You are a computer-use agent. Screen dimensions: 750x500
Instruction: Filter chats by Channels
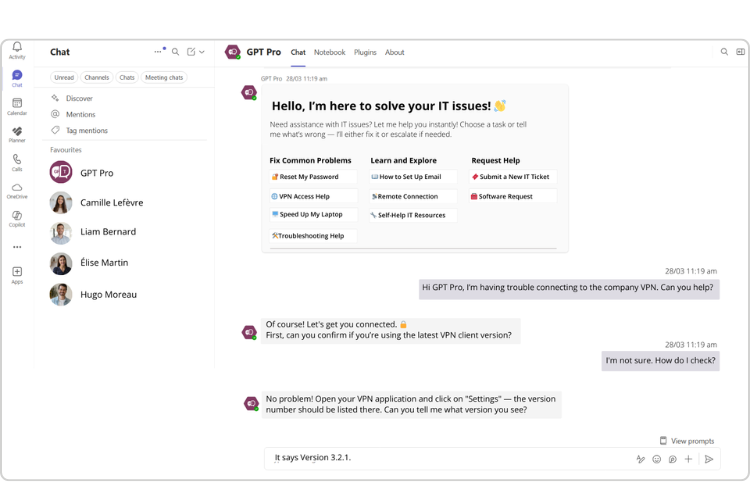pyautogui.click(x=97, y=78)
